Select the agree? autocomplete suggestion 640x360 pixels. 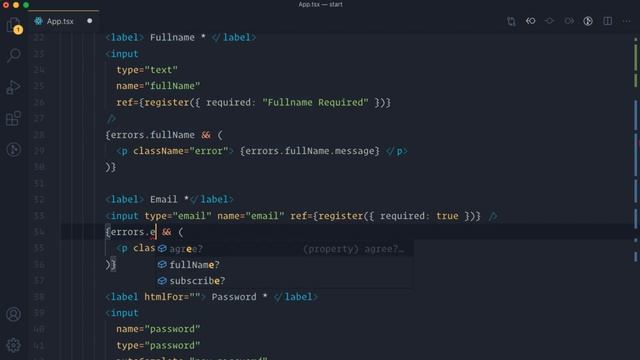point(284,249)
